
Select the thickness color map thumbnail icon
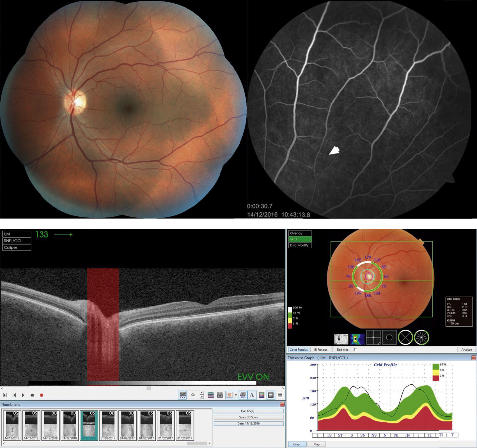(357, 339)
